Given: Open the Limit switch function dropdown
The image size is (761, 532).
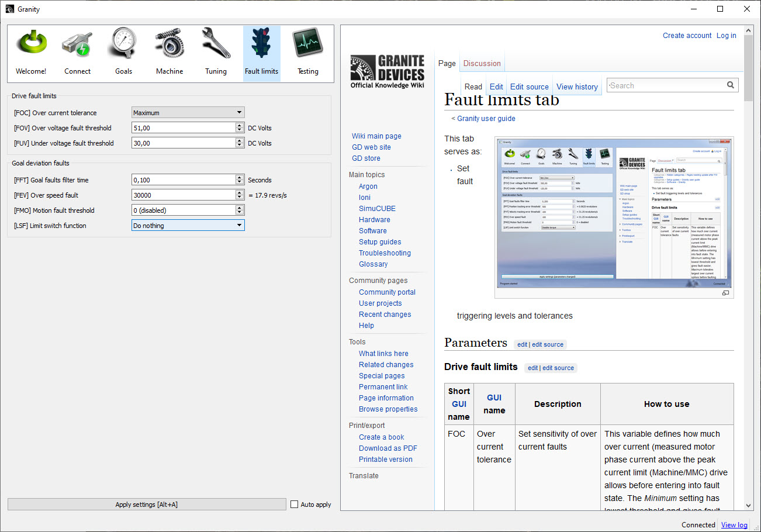Looking at the screenshot, I should (x=188, y=226).
